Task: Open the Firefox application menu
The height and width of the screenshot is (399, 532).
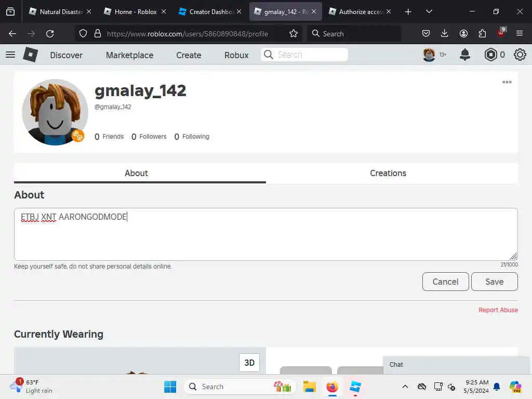Action: coord(520,33)
